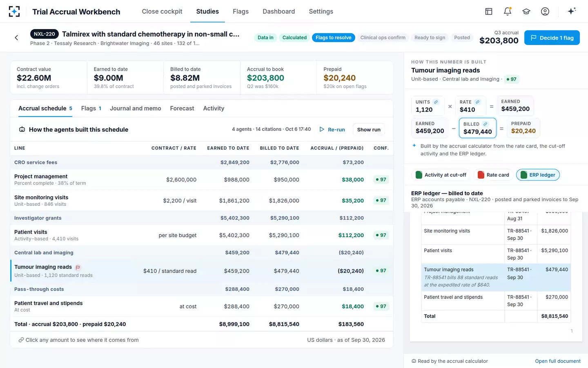Switch to the Flags top navigation tab
Image resolution: width=588 pixels, height=368 pixels.
pyautogui.click(x=241, y=11)
